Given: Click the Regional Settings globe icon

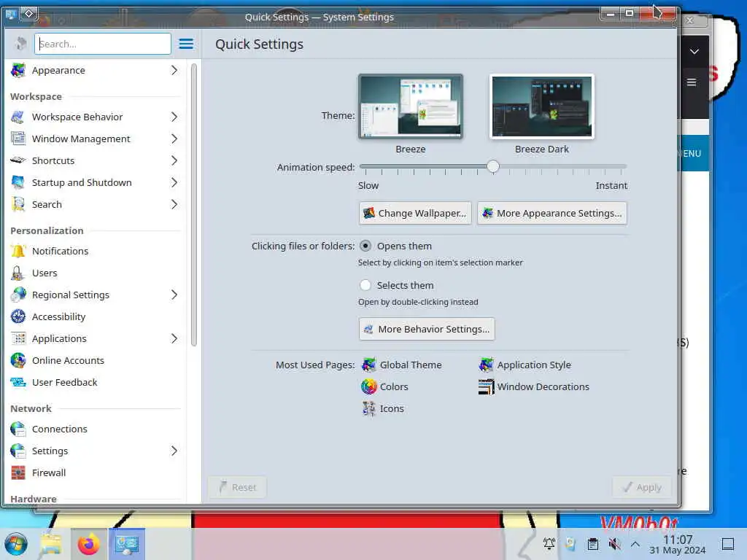Looking at the screenshot, I should pyautogui.click(x=18, y=295).
